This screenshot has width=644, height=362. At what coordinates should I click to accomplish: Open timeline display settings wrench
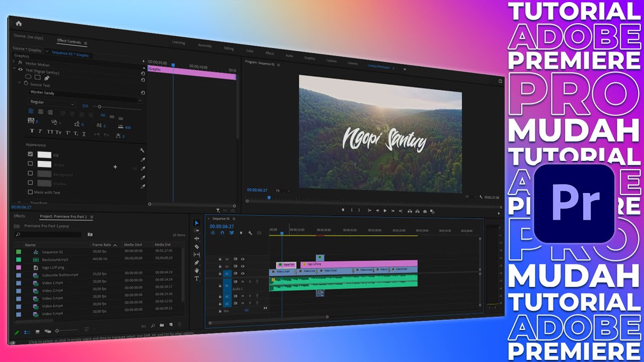[250, 233]
